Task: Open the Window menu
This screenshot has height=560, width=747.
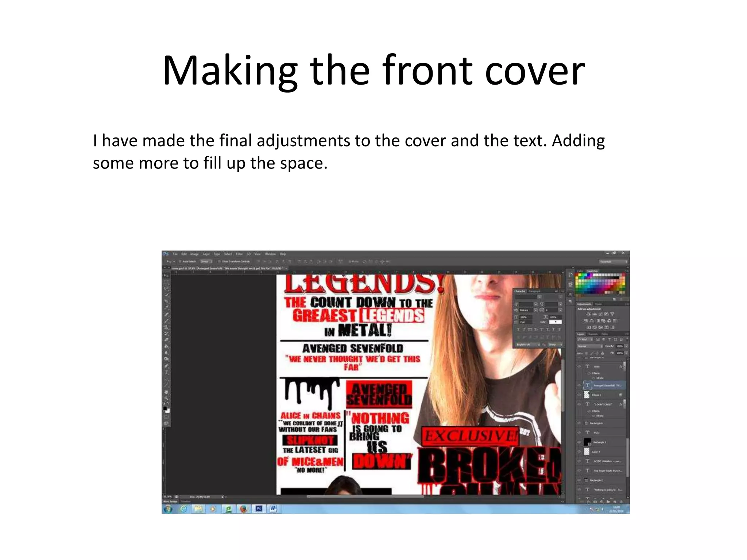Action: pos(270,254)
